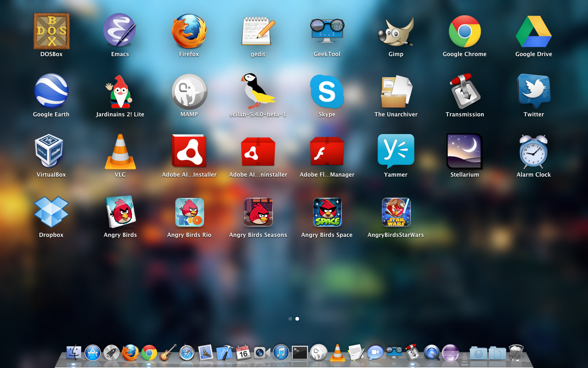Open FaceTime camera icon in the Dock
Viewport: 588px width, 368px height.
point(262,353)
